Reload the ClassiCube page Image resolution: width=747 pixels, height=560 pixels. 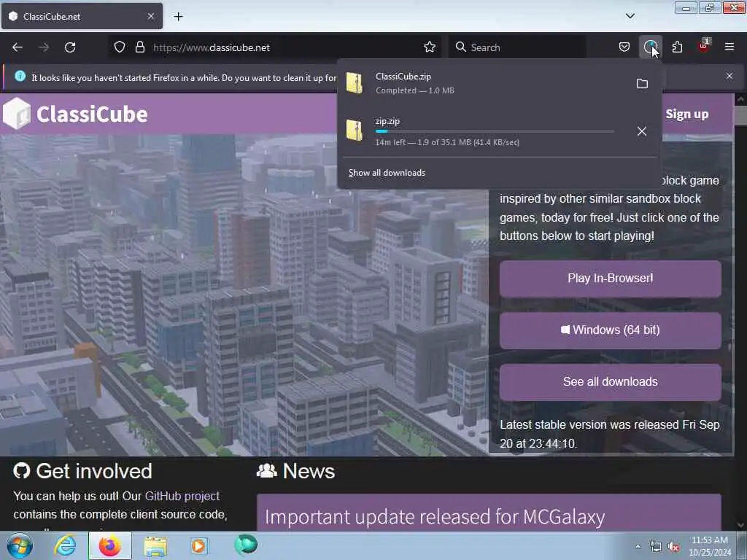(x=70, y=47)
